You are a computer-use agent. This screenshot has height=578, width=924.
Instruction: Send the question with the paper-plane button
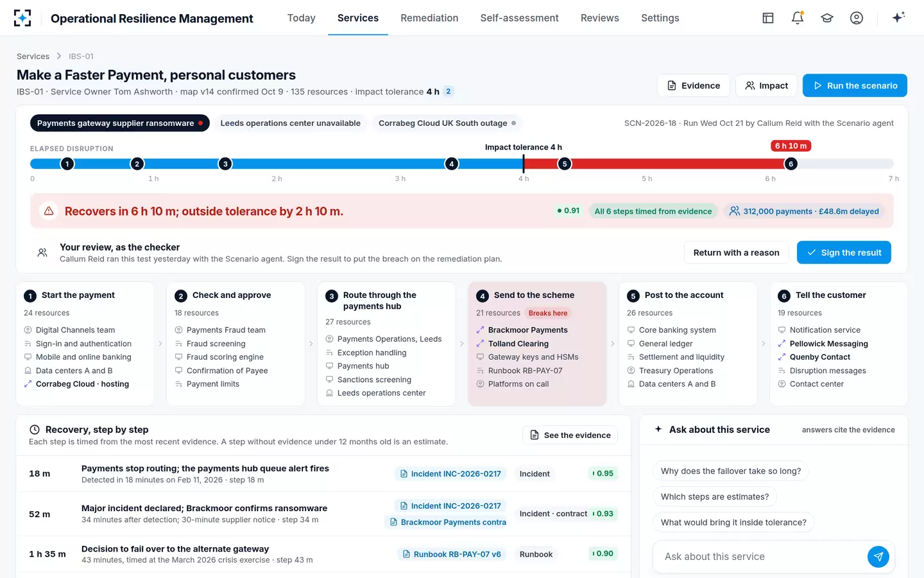[x=878, y=557]
